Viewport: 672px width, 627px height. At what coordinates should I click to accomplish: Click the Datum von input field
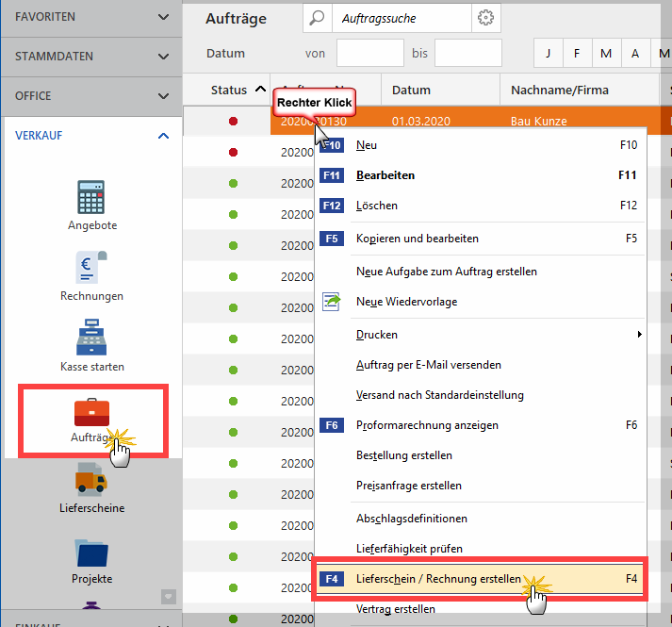click(369, 53)
